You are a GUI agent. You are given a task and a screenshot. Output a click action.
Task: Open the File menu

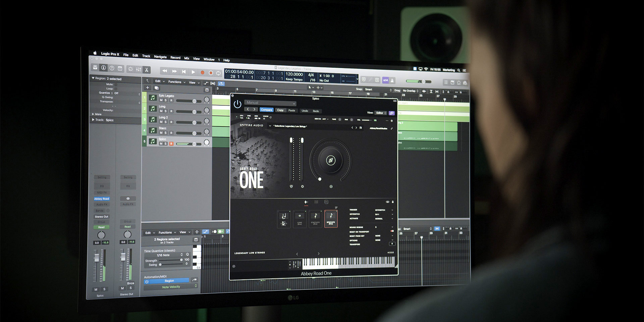click(x=126, y=55)
